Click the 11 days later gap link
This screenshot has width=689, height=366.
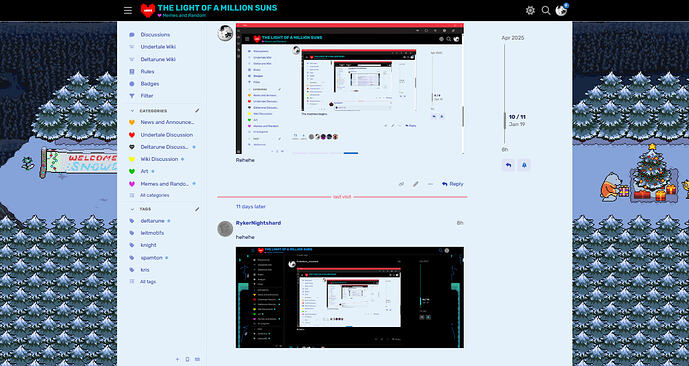pos(250,207)
